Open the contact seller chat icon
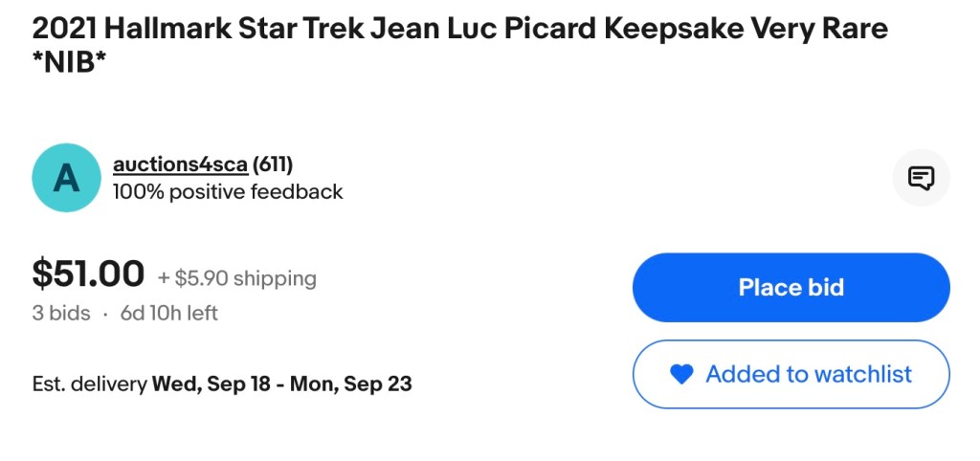This screenshot has width=980, height=461. (921, 178)
